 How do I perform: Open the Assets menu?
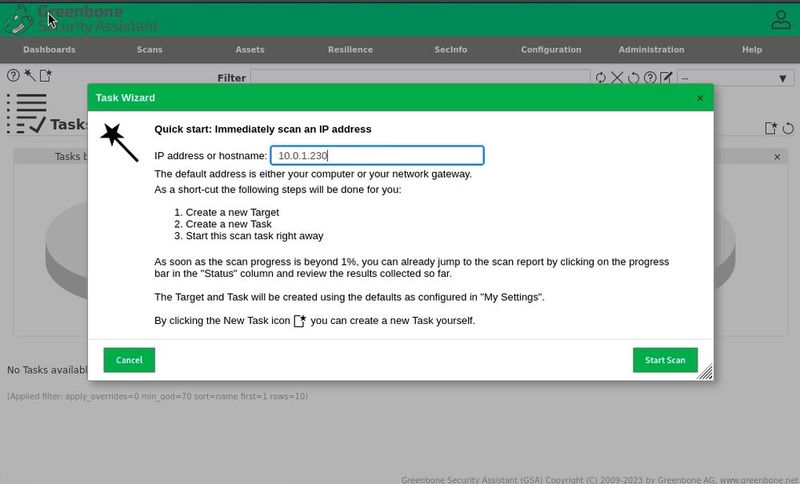point(250,49)
